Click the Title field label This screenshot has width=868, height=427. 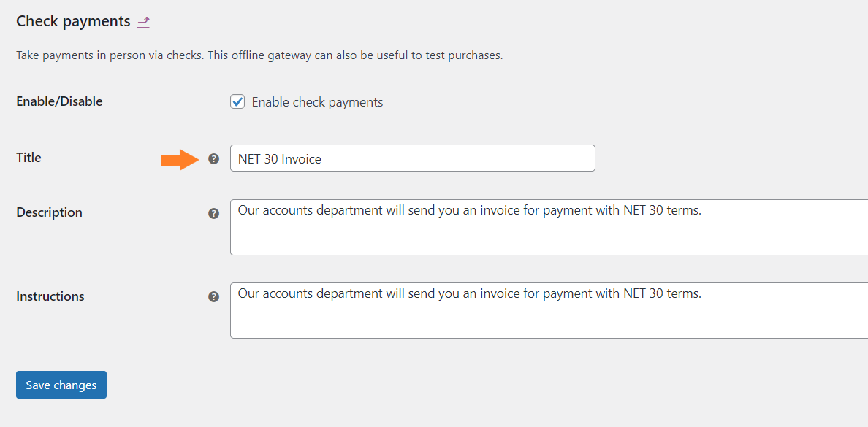[x=28, y=158]
